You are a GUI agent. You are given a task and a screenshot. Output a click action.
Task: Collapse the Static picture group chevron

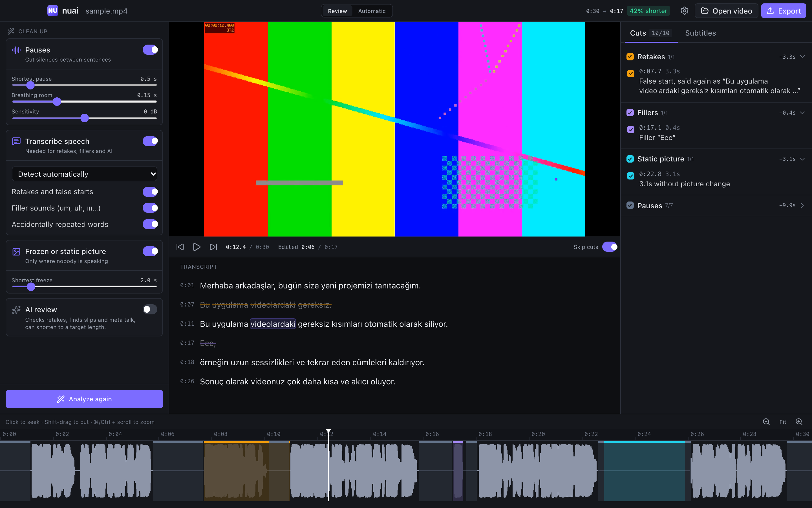pyautogui.click(x=803, y=159)
